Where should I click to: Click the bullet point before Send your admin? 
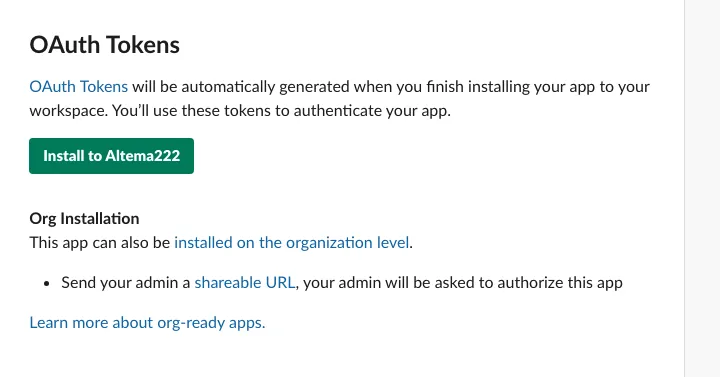[x=46, y=283]
